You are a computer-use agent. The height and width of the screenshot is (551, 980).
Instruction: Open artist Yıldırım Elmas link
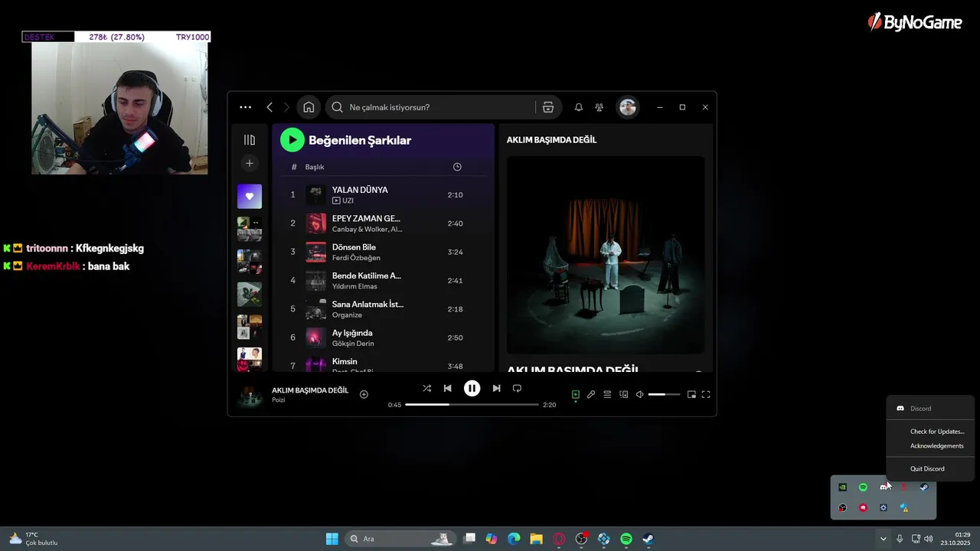coord(354,286)
